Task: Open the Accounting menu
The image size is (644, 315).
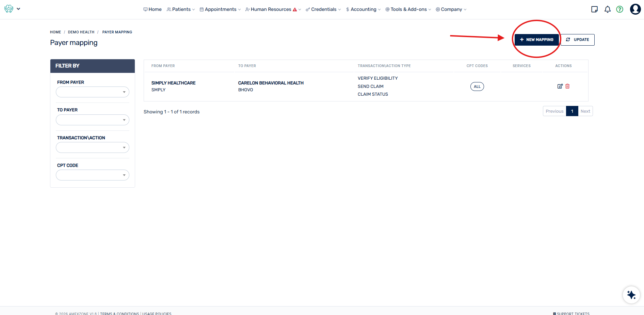Action: [x=363, y=9]
